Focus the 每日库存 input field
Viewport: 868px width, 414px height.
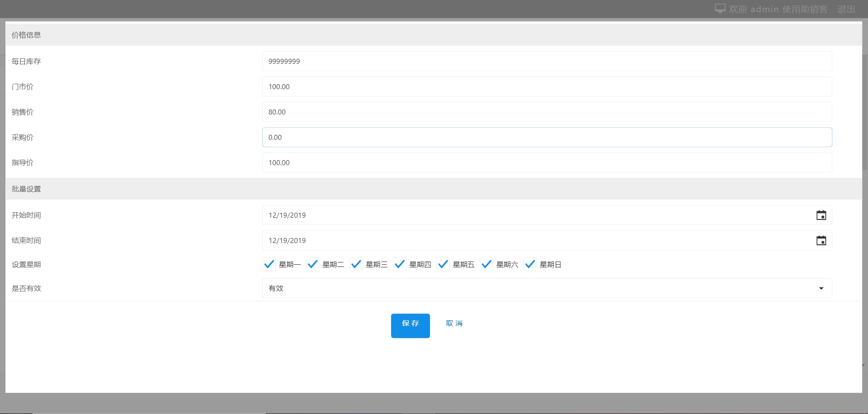(x=547, y=61)
